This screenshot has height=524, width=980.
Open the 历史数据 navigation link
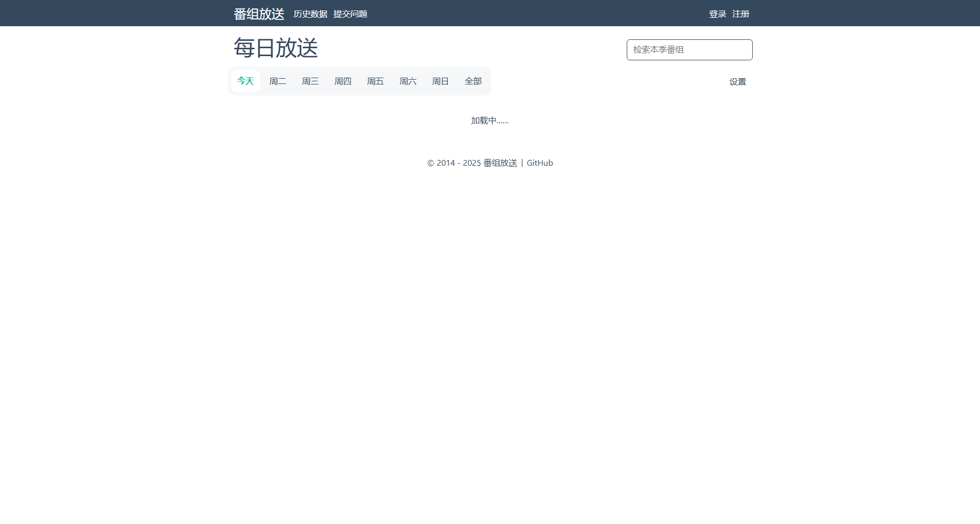click(310, 14)
